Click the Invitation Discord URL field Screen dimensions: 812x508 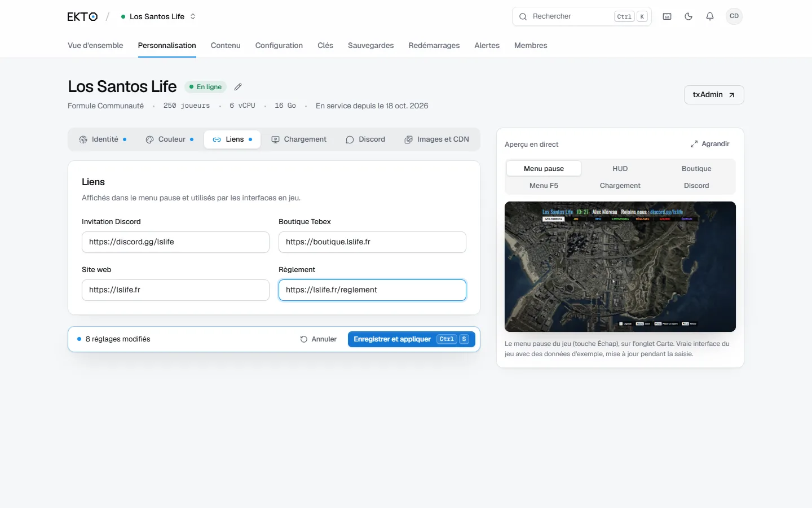pos(175,242)
